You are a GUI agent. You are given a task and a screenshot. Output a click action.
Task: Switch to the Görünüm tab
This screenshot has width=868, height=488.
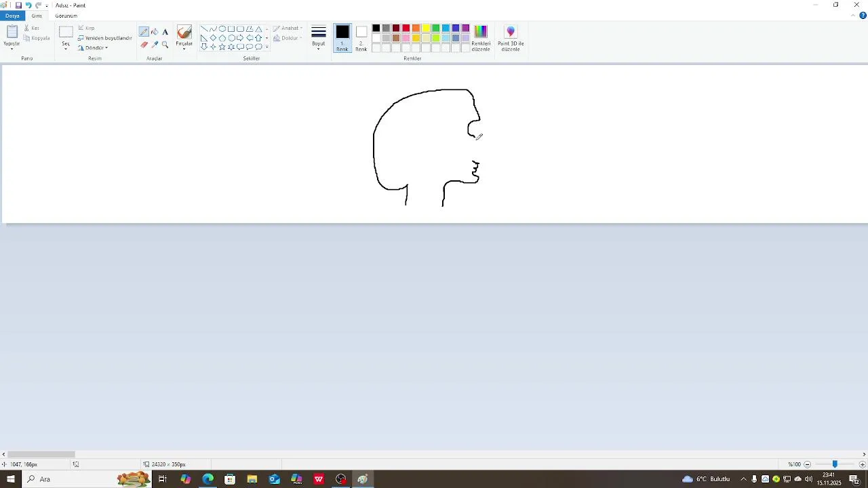tap(66, 16)
